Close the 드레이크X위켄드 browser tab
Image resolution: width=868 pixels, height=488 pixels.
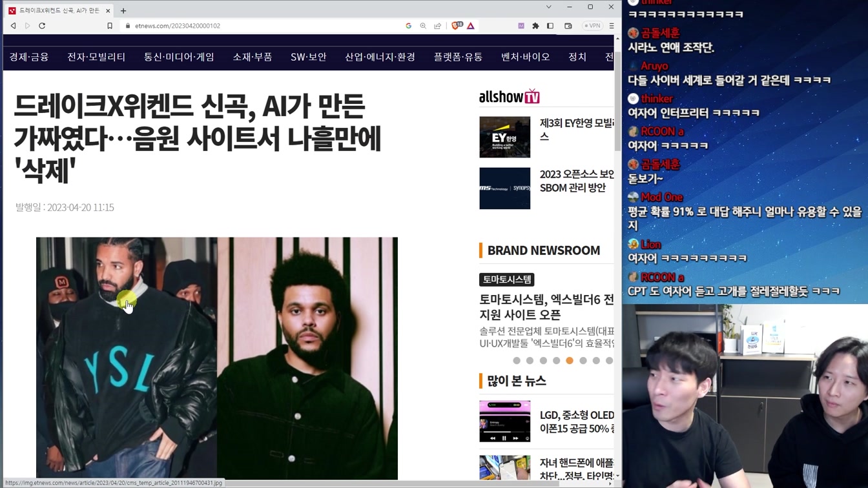[x=108, y=11]
